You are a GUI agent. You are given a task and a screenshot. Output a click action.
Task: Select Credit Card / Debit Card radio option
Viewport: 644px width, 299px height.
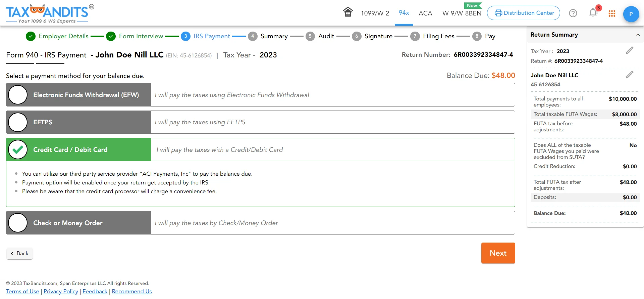[x=18, y=149]
